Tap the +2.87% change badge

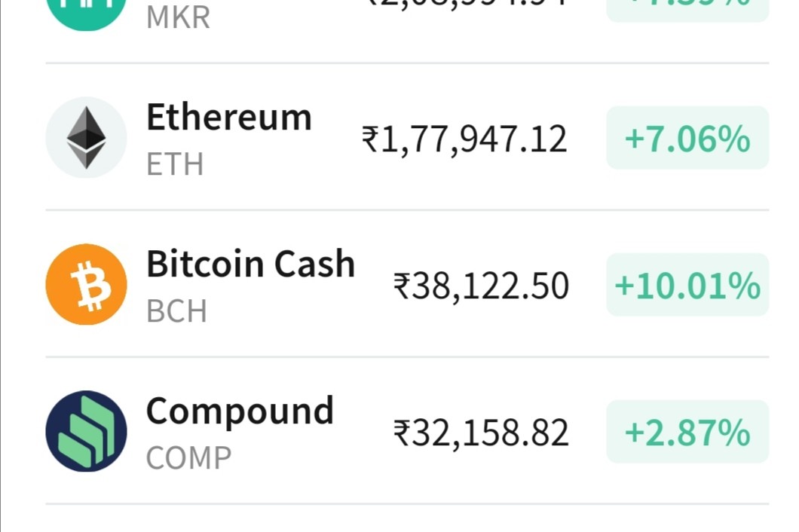coord(687,431)
